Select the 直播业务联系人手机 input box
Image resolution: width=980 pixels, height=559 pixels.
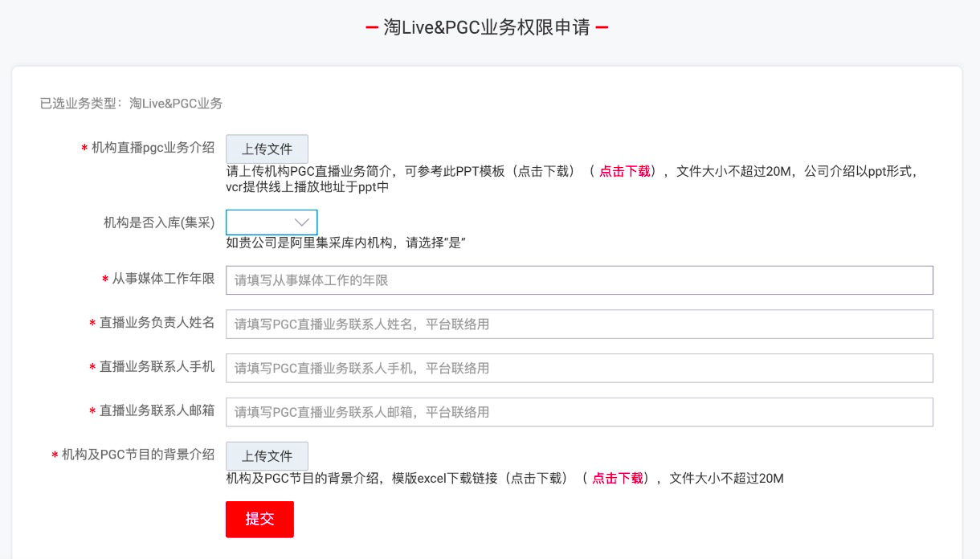pos(578,369)
